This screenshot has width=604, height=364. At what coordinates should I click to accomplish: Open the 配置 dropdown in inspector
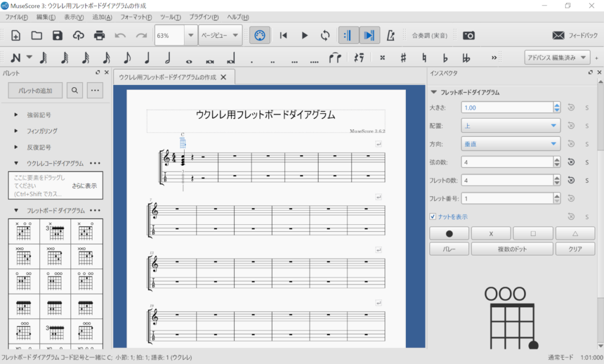click(511, 125)
